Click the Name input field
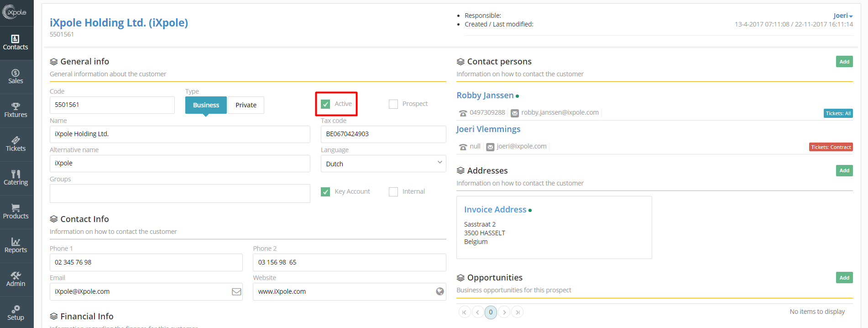 pos(180,134)
